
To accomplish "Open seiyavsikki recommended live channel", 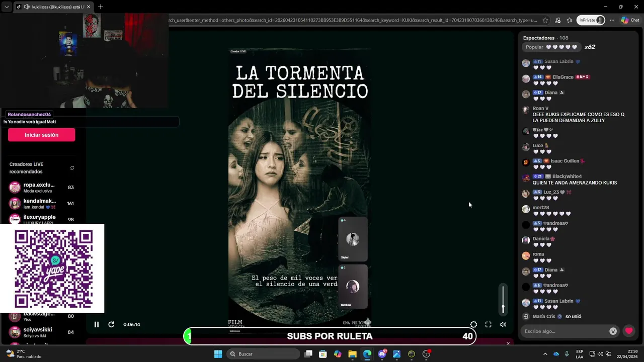I will pyautogui.click(x=42, y=332).
